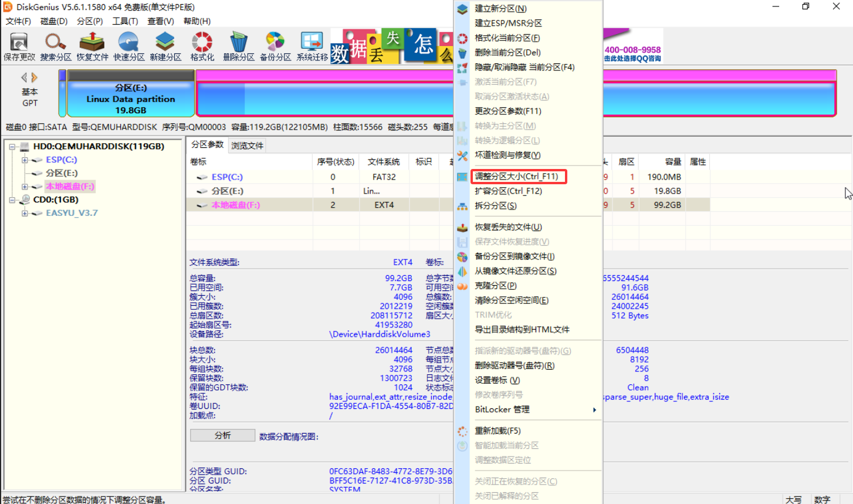Select the ESP(C:) row in partition table
This screenshot has width=853, height=504.
point(448,177)
